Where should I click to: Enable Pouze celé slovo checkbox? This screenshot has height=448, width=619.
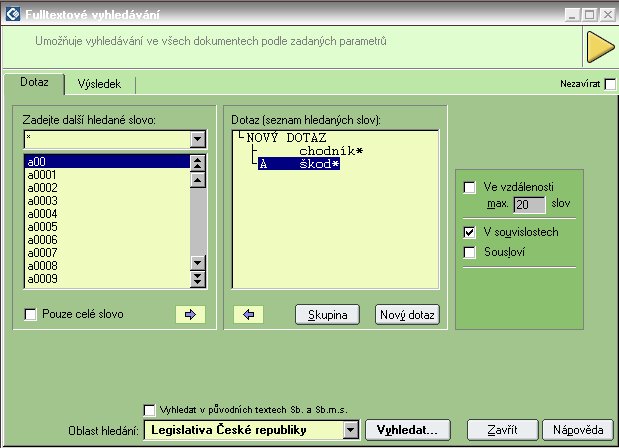[x=30, y=315]
